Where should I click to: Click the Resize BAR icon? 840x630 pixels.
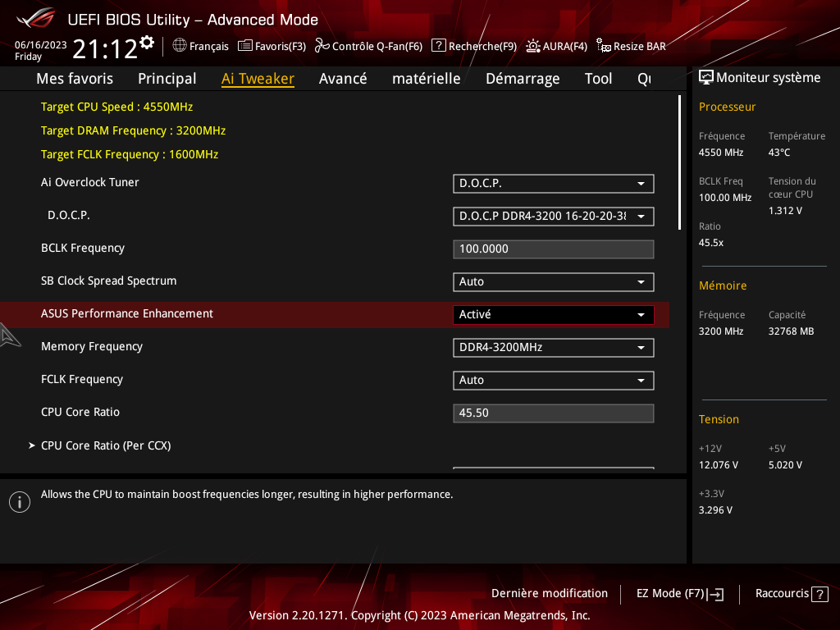[x=603, y=46]
